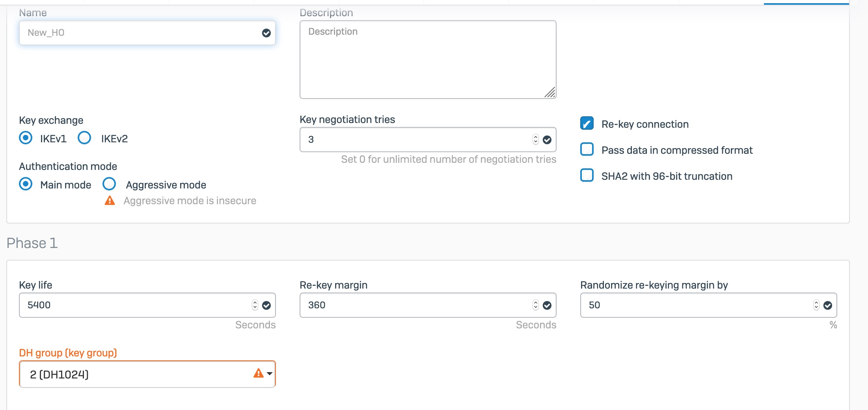Click the Description textarea resize grip
The height and width of the screenshot is (410, 868).
point(550,92)
